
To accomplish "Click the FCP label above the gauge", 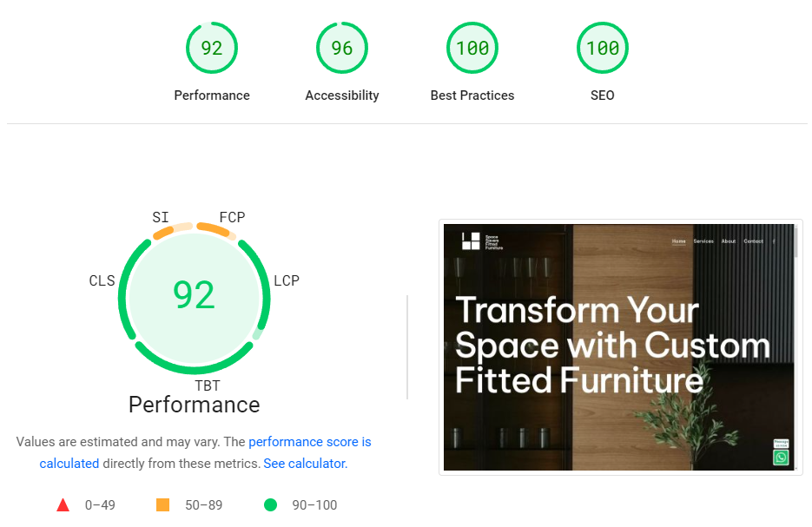I will pyautogui.click(x=233, y=217).
